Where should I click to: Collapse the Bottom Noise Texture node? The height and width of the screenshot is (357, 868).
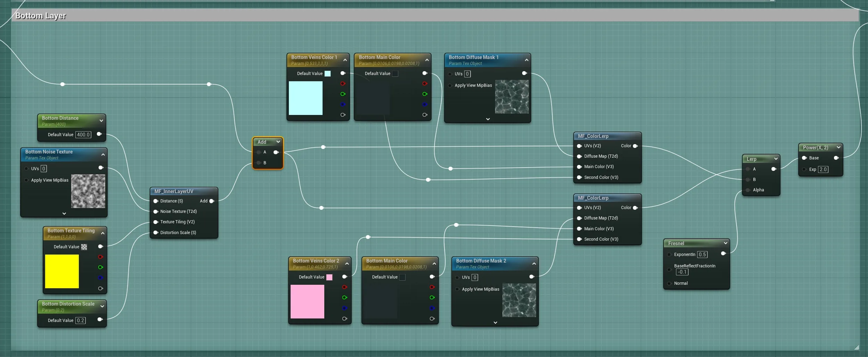pos(103,155)
